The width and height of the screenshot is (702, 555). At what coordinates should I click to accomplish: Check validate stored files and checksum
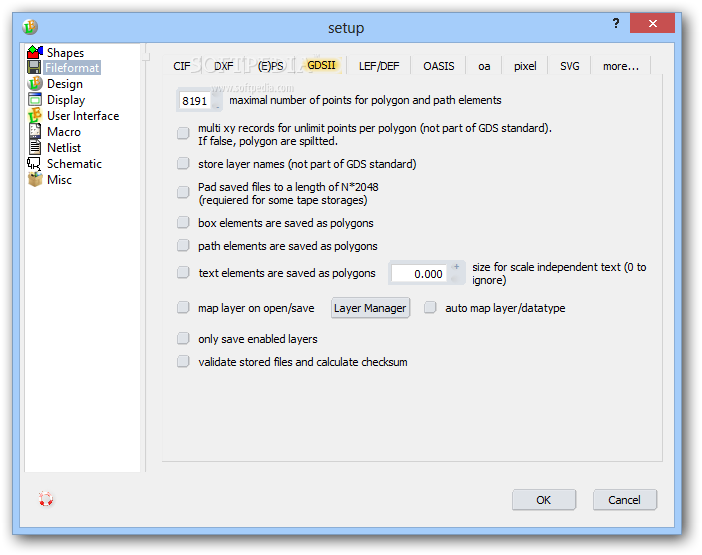point(183,361)
